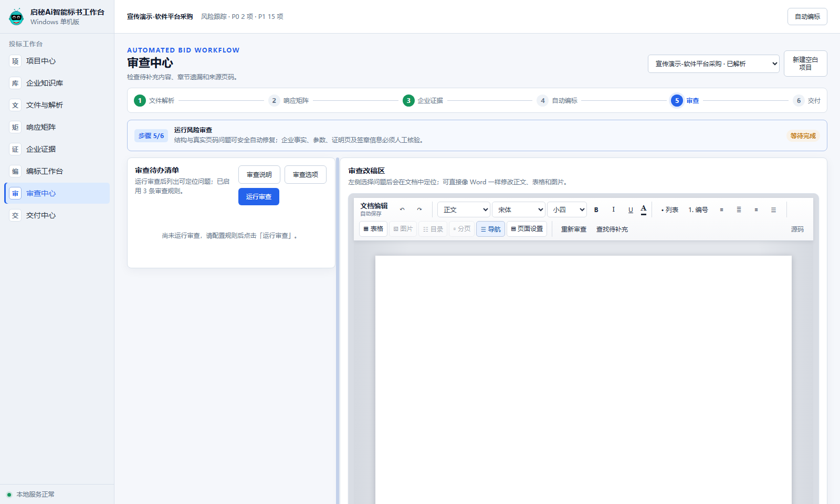Select step 5 审查 in the workflow
Screen dimensions: 840x504
685,100
